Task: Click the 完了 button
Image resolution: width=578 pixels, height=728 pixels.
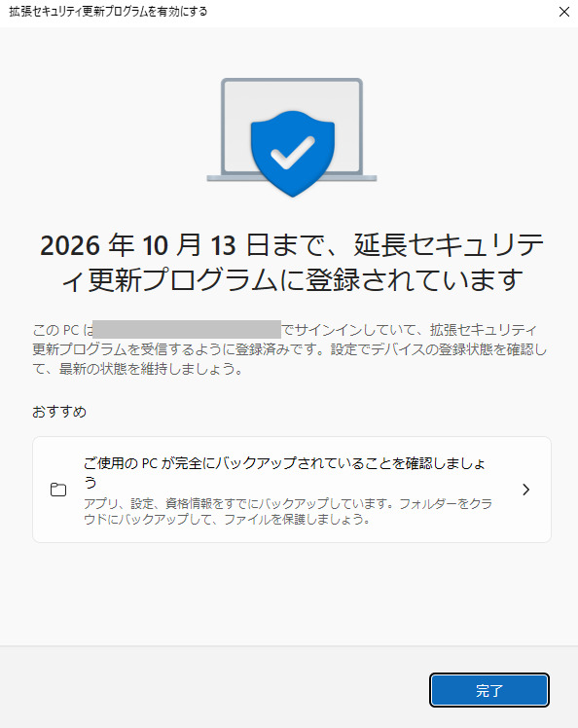Action: (488, 690)
